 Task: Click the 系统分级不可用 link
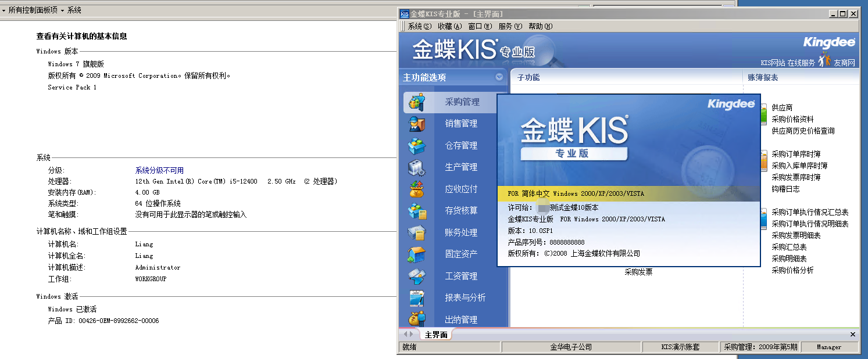(x=159, y=170)
